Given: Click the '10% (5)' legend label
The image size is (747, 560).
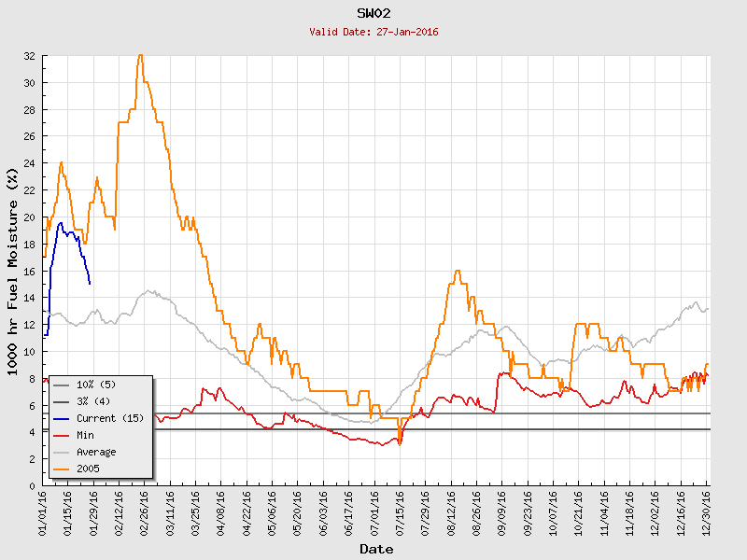Looking at the screenshot, I should click(x=96, y=385).
